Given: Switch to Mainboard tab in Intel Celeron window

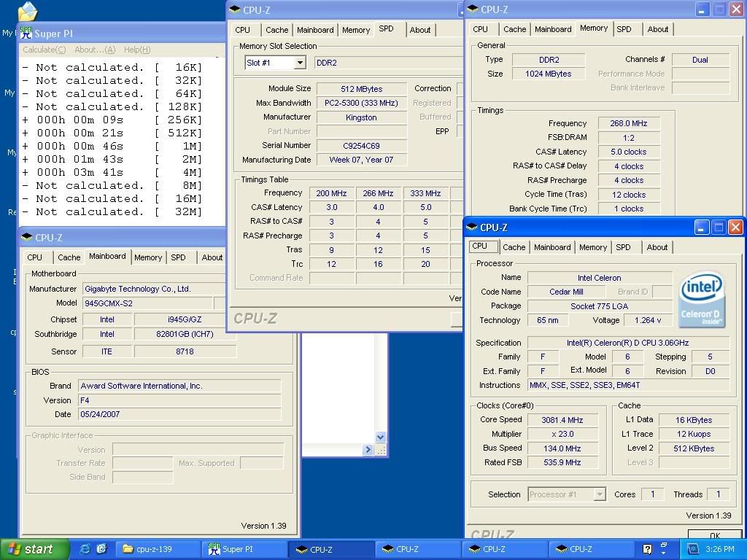Looking at the screenshot, I should [x=552, y=247].
